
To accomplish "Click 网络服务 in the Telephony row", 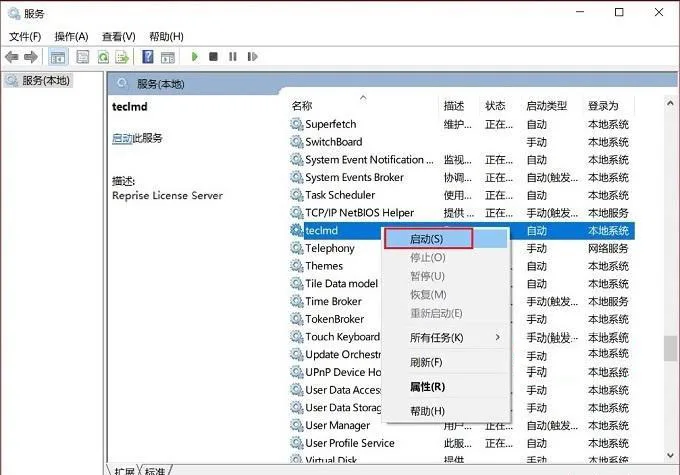I will [x=608, y=248].
